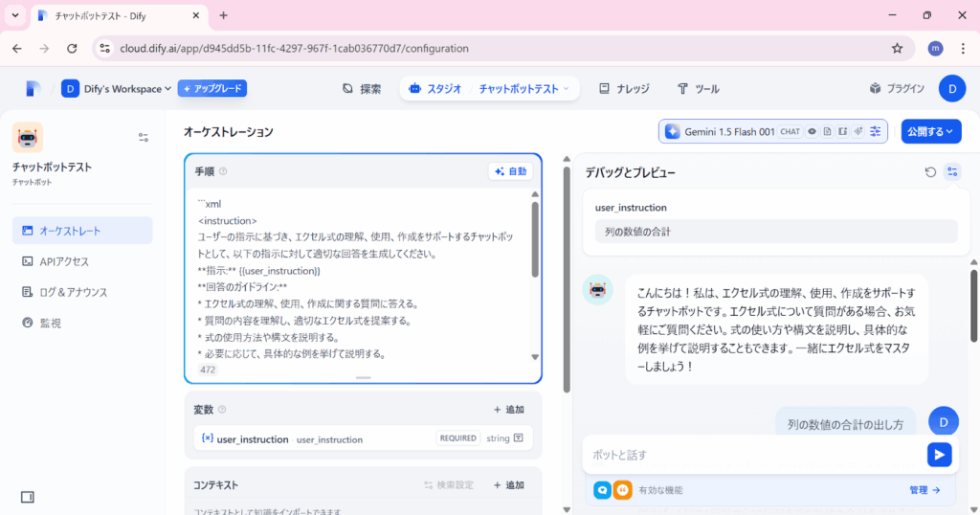Go to the ナレッジ tab
The image size is (980, 515).
pos(624,89)
